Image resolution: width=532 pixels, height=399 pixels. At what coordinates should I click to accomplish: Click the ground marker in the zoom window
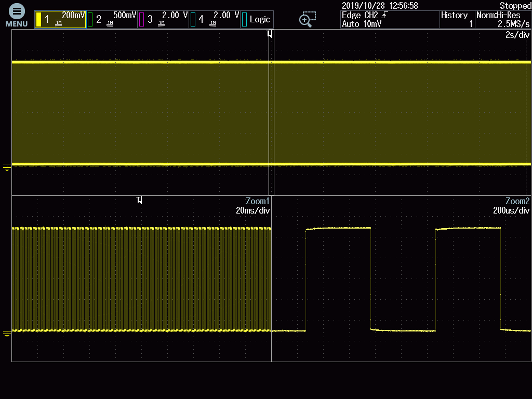[7, 334]
